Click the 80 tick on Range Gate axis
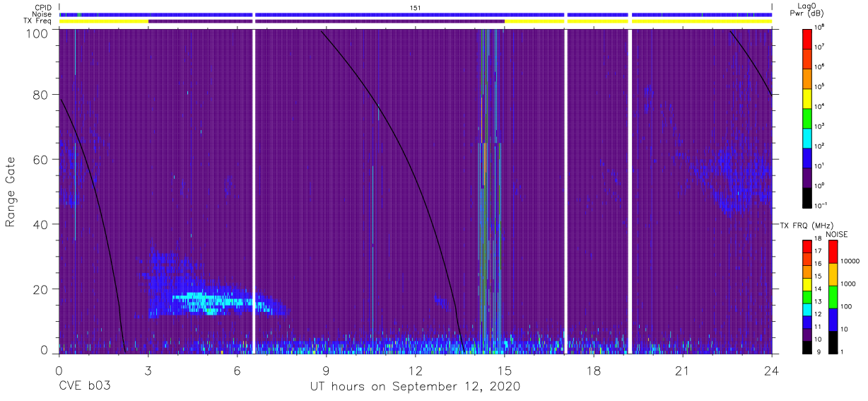Screen dimensions: 868x401 40,95
